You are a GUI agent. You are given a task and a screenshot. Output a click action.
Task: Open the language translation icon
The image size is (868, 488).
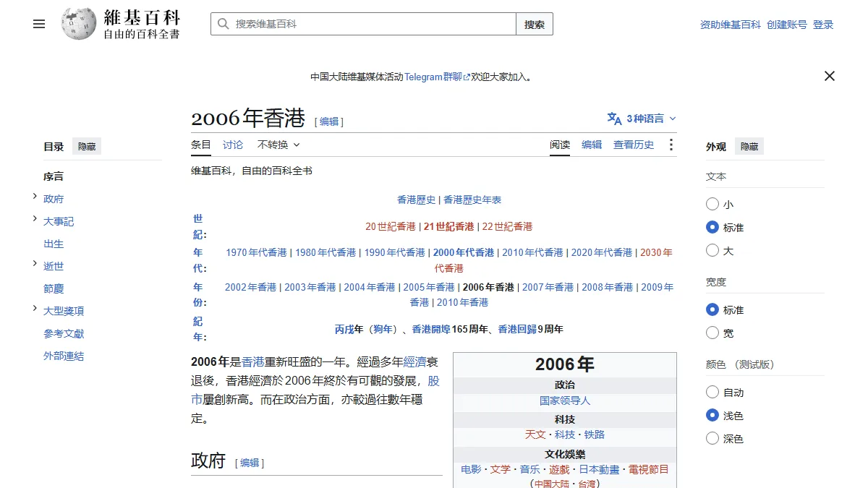[x=614, y=119]
